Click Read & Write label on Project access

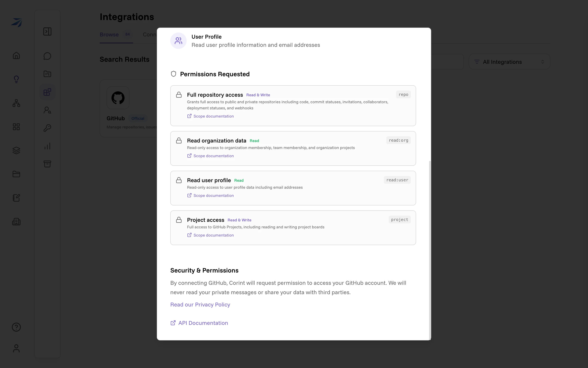tap(239, 220)
